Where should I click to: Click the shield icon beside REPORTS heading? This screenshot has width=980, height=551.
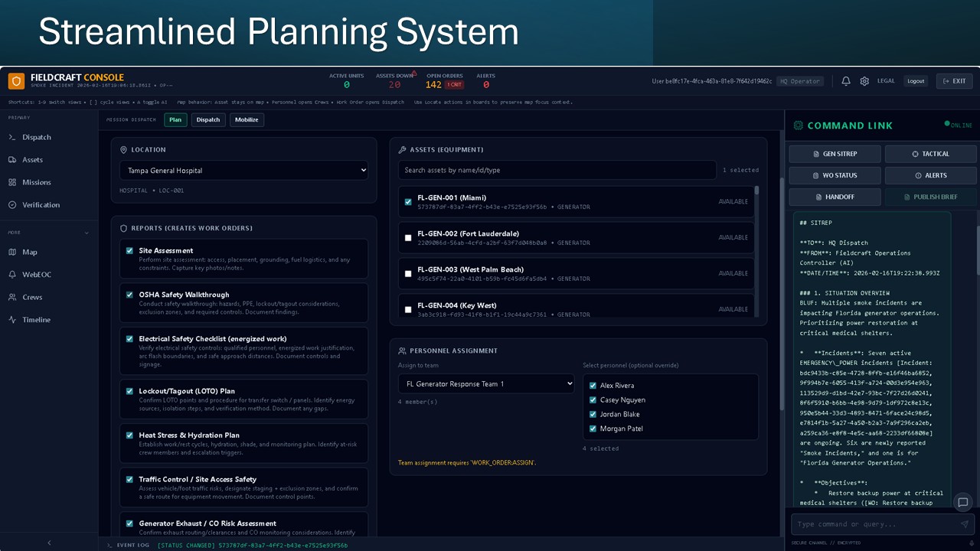pyautogui.click(x=124, y=228)
